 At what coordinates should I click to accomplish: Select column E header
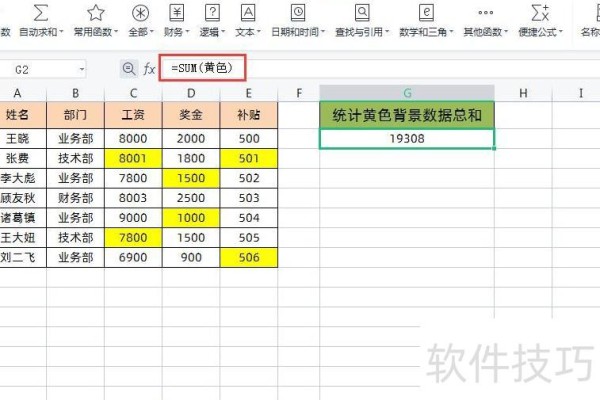pos(249,93)
